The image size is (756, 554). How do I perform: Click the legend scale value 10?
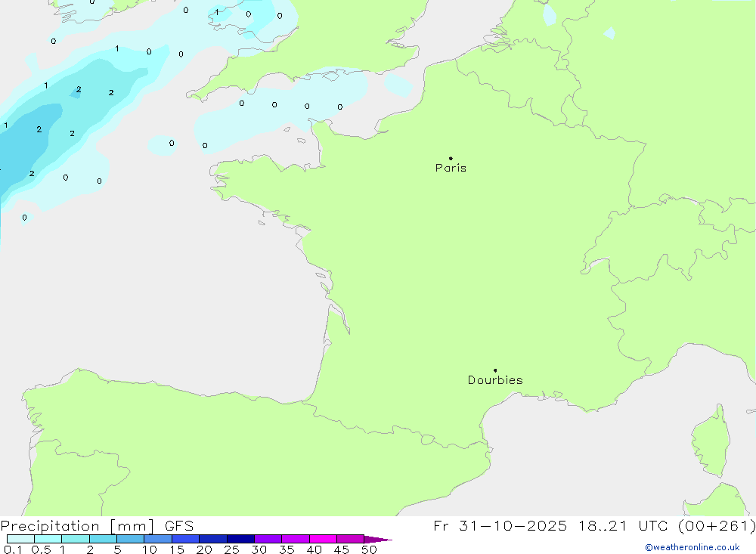tap(150, 549)
